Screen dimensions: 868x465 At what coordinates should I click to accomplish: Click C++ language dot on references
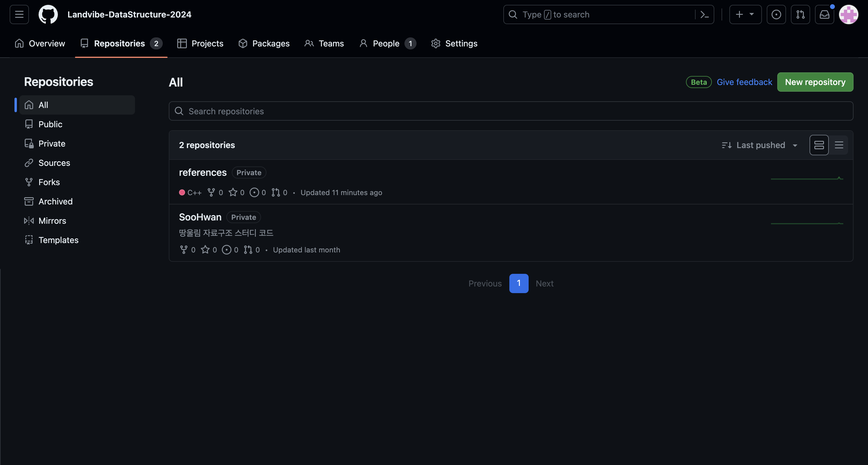coord(182,192)
